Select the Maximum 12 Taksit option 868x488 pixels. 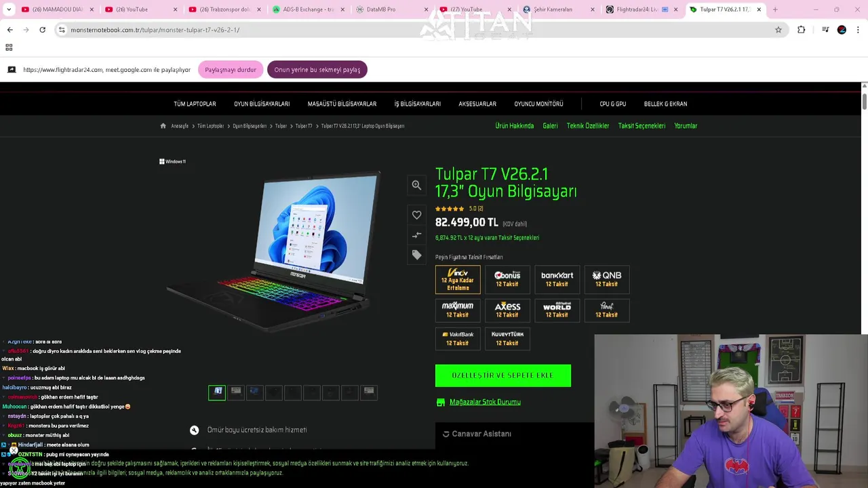(458, 310)
